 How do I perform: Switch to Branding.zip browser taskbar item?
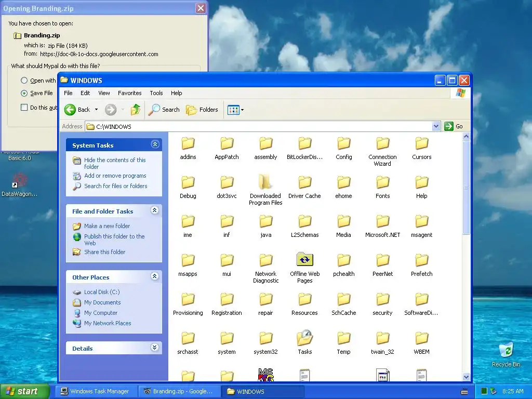179,392
